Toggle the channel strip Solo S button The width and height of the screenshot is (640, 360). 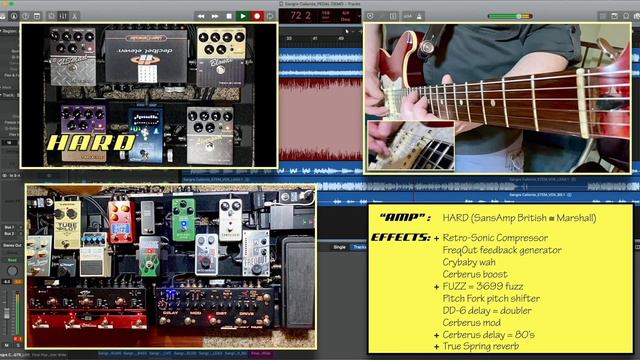point(18,345)
